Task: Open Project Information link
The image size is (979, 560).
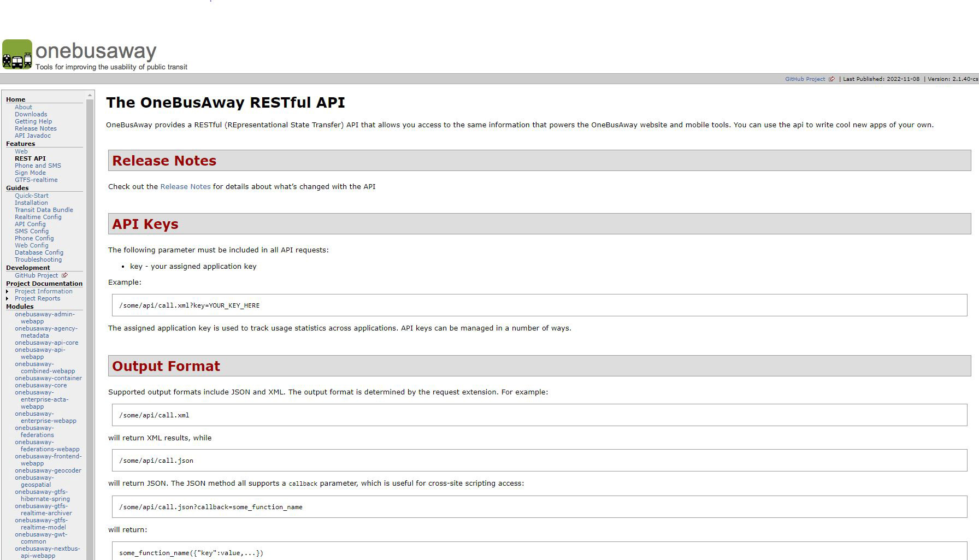Action: 44,291
